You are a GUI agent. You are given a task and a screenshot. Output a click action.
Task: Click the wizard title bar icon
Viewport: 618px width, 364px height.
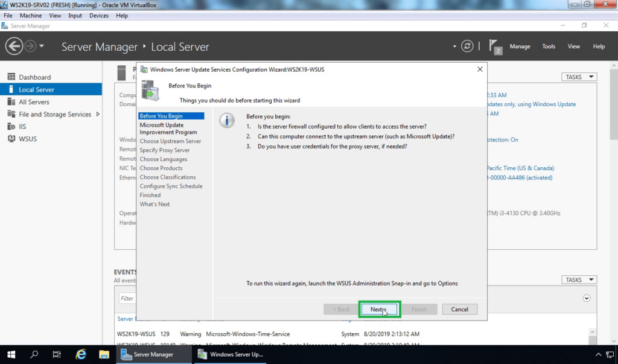tap(144, 69)
